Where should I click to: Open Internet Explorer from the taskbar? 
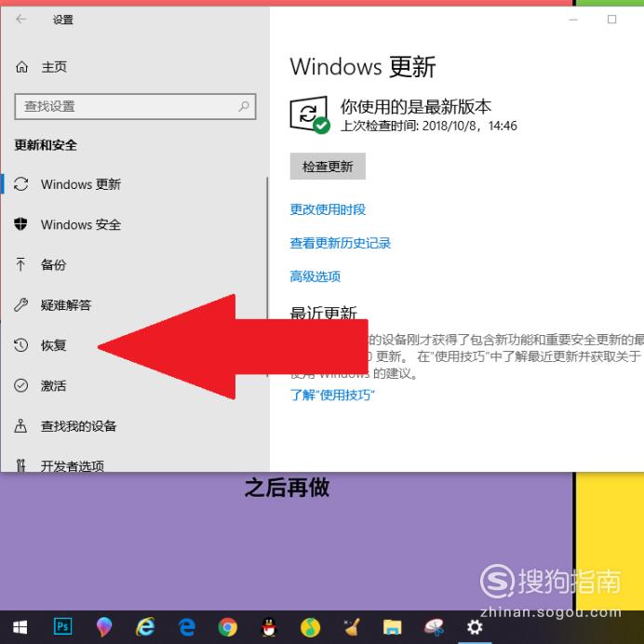145,627
